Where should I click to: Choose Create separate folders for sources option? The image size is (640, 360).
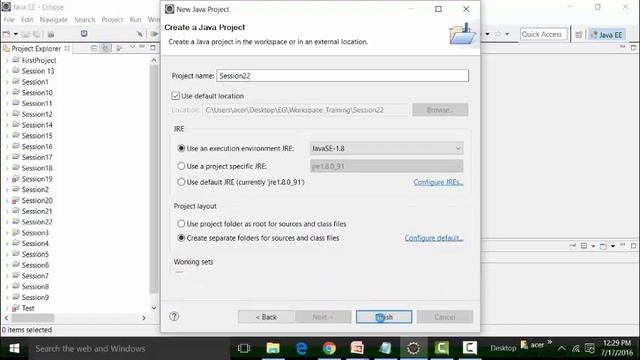181,238
